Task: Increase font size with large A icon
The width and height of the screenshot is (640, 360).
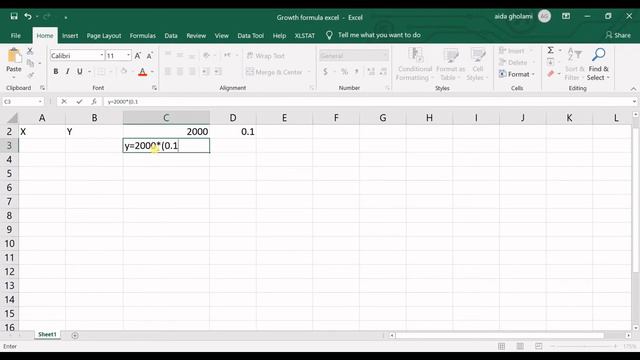Action: click(138, 56)
